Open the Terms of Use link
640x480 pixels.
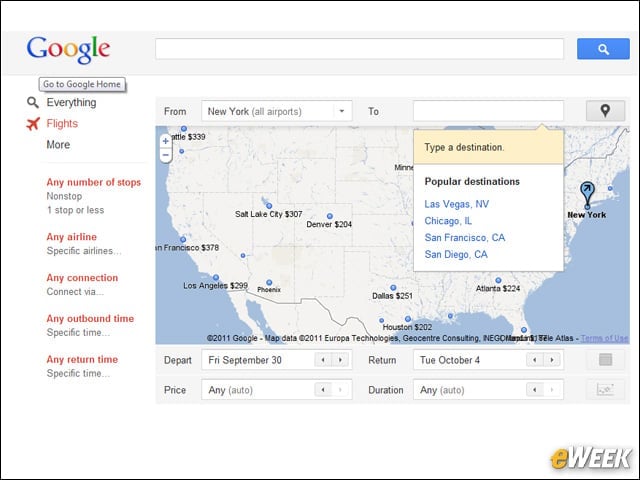pos(604,338)
